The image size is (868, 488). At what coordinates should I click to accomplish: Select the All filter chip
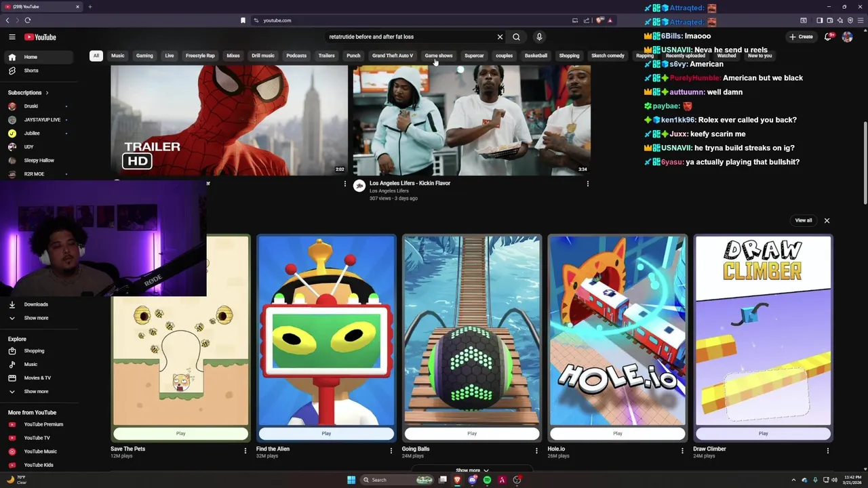point(96,56)
